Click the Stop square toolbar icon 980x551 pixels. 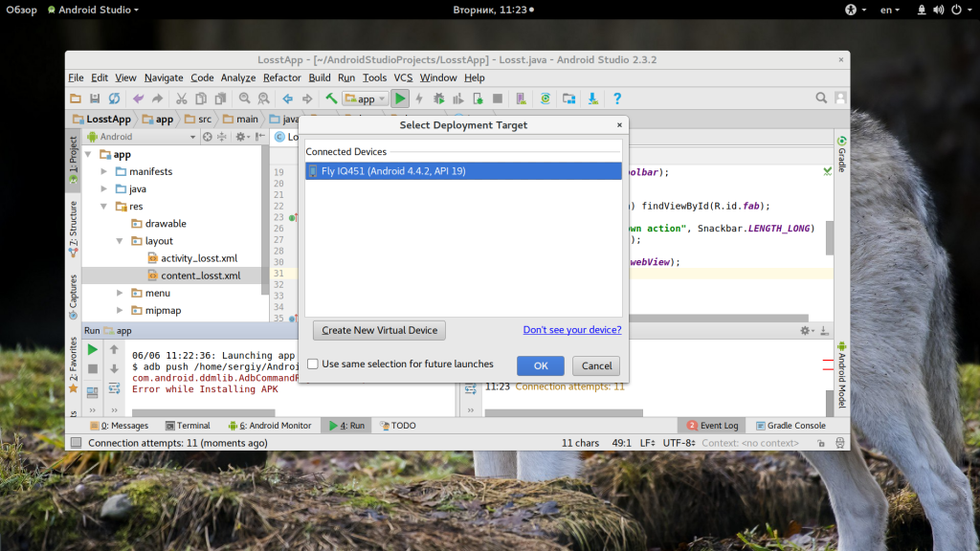(498, 99)
